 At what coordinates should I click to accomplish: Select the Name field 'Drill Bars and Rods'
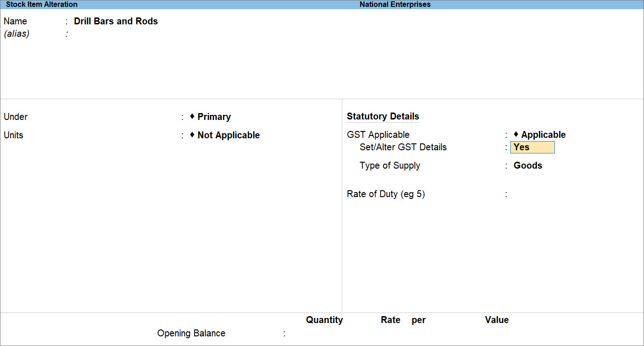[116, 21]
